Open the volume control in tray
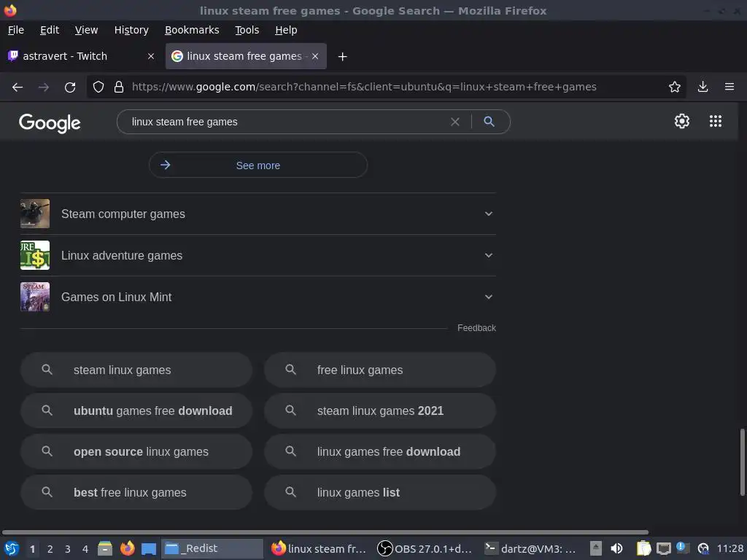747x560 pixels. [616, 548]
